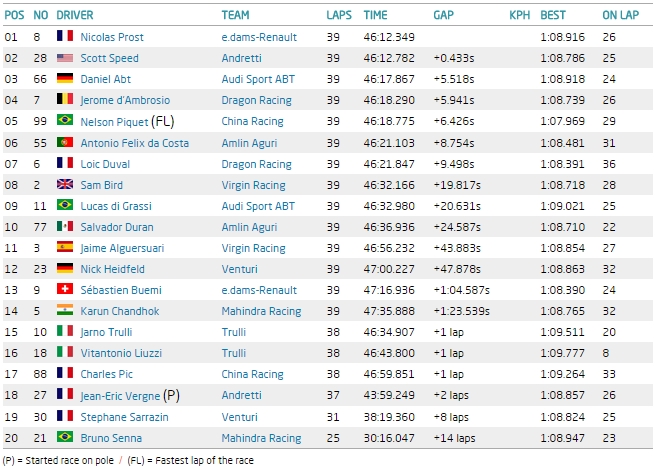
Task: Select Lucas di Grassi driver name
Action: pos(116,206)
